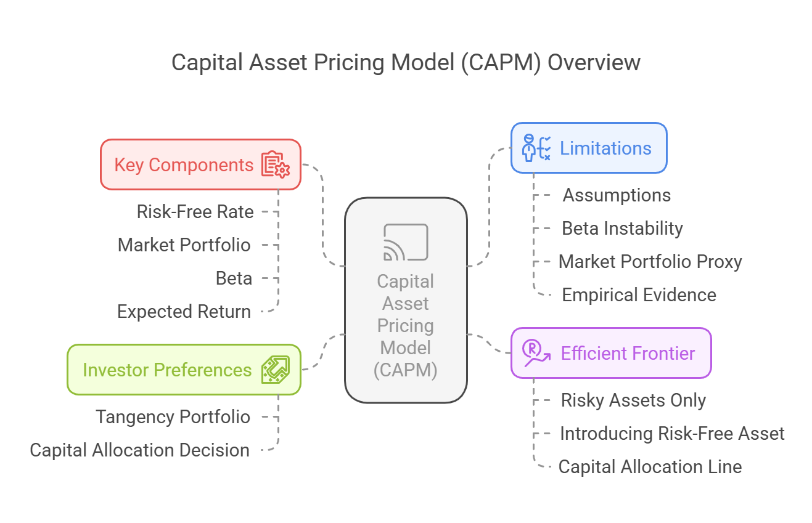Viewport: 812px width, 523px height.
Task: Select the Key Components red box
Action: 200,164
